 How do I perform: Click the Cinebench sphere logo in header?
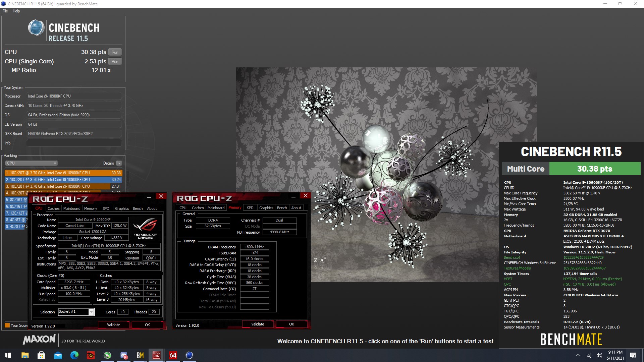pyautogui.click(x=36, y=27)
